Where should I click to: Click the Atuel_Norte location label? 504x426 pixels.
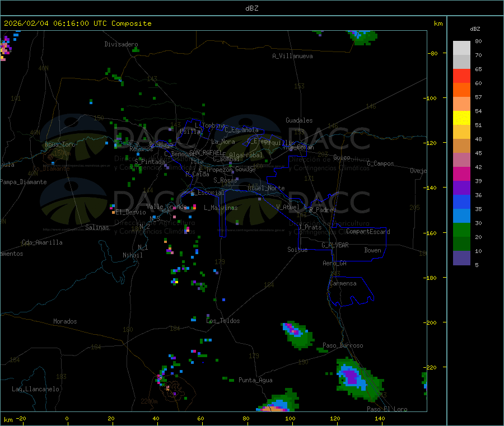pyautogui.click(x=266, y=188)
